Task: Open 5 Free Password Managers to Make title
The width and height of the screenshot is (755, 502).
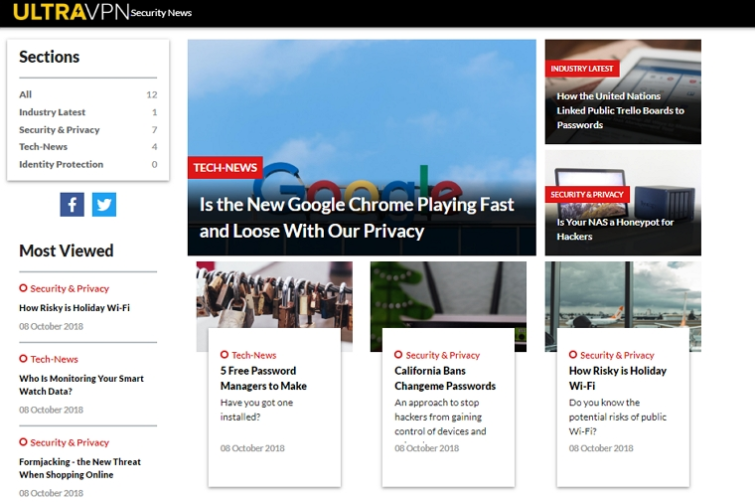Action: pyautogui.click(x=263, y=378)
